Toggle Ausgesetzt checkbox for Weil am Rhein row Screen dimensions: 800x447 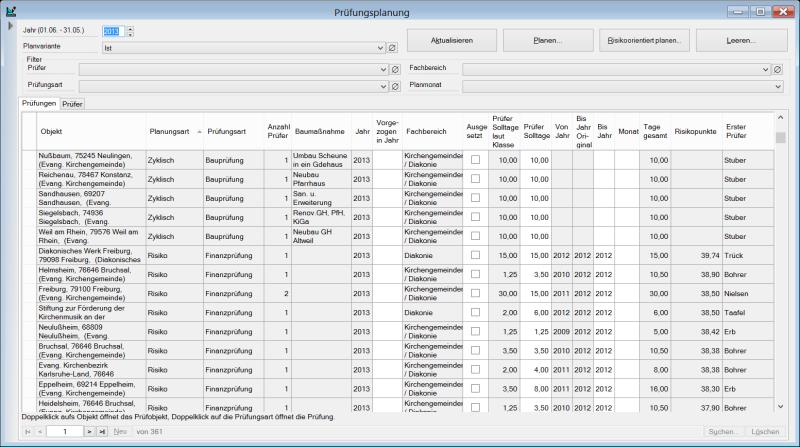[476, 236]
